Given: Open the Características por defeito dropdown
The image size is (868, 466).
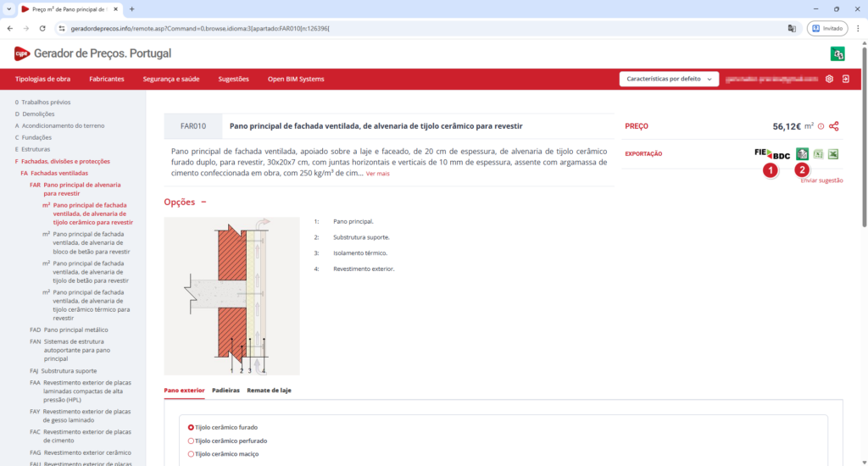Looking at the screenshot, I should click(x=669, y=79).
